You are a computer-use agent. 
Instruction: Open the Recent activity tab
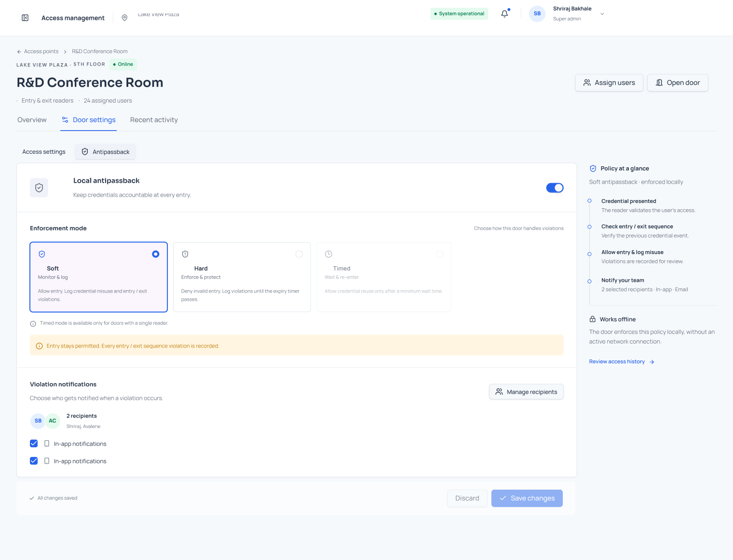click(x=154, y=120)
